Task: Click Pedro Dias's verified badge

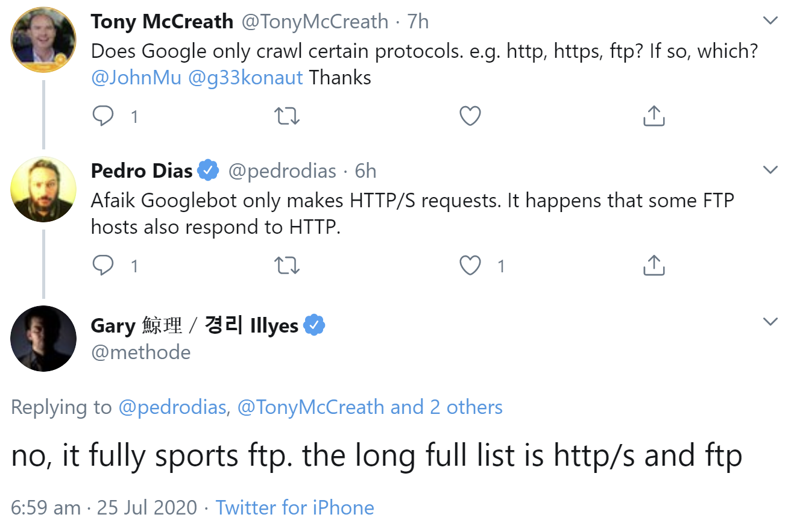Action: click(207, 170)
